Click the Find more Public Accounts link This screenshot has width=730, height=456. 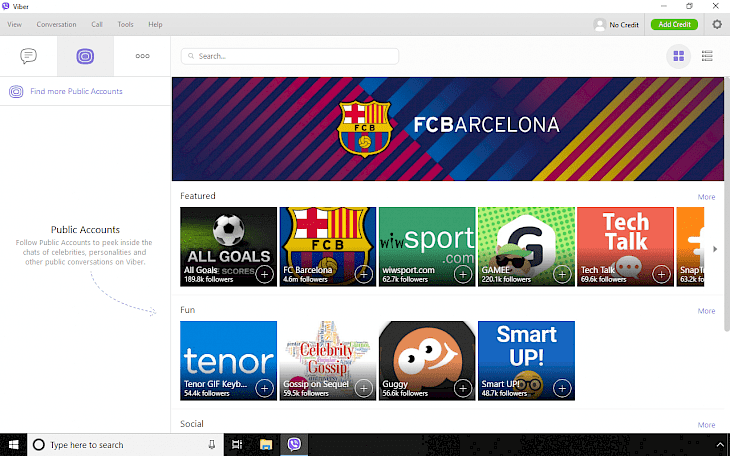[x=76, y=91]
